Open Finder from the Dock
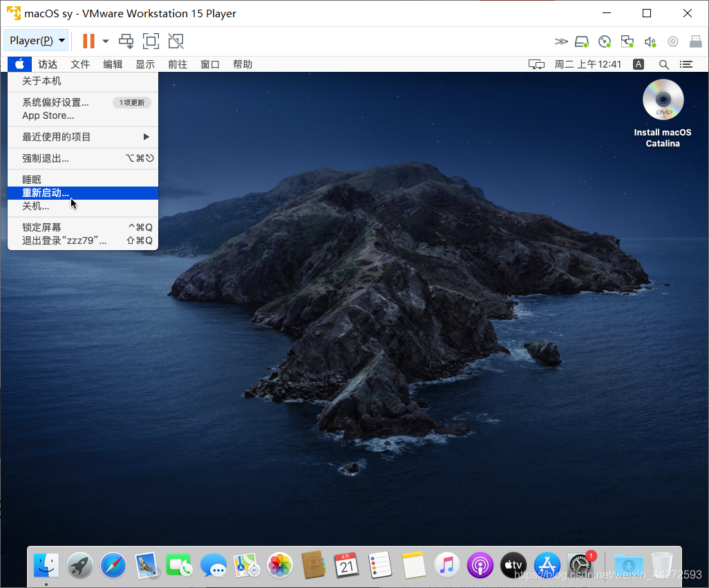Viewport: 709px width, 588px height. pyautogui.click(x=46, y=565)
